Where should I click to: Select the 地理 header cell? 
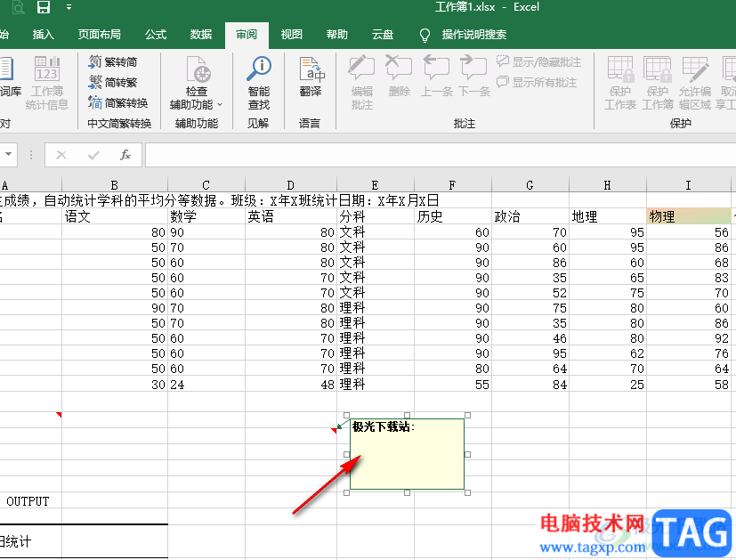pos(607,216)
